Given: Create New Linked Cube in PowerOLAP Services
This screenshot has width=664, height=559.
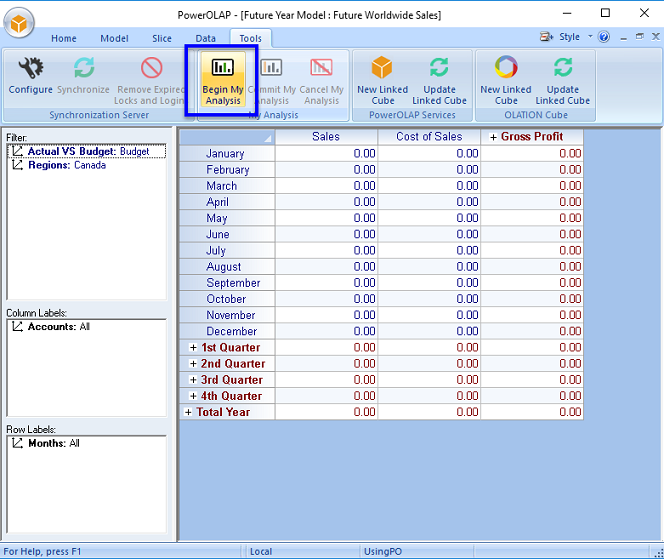Looking at the screenshot, I should click(x=382, y=81).
